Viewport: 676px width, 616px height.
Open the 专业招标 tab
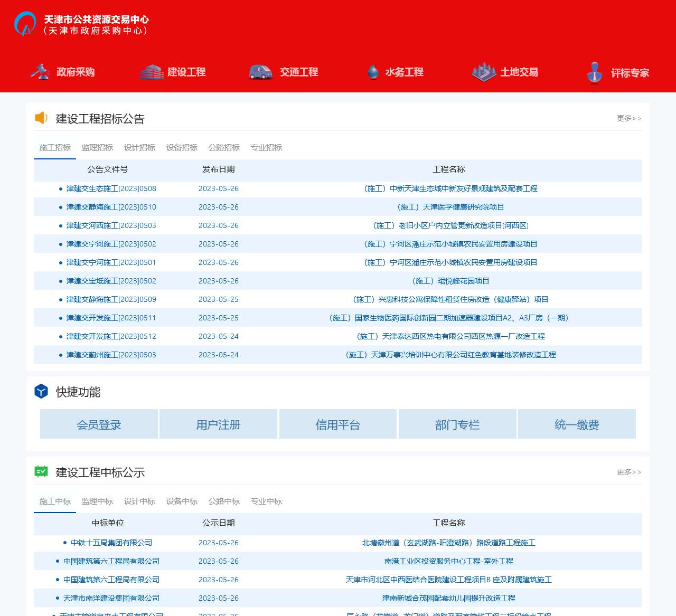[266, 148]
